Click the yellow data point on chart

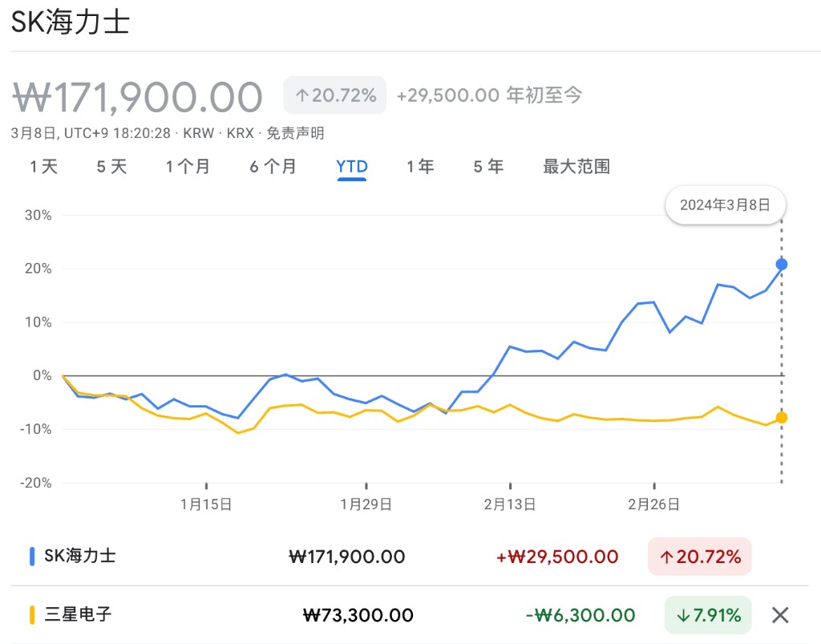(782, 417)
